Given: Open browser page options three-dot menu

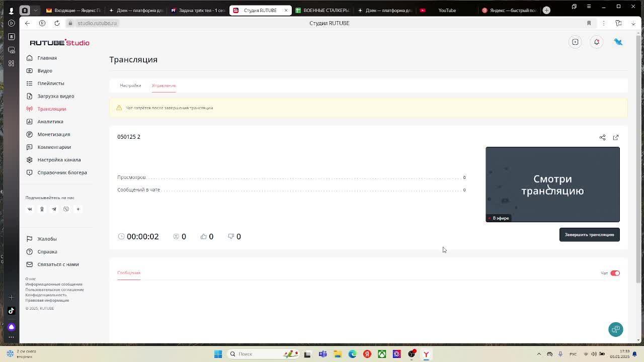Looking at the screenshot, I should click(x=604, y=23).
